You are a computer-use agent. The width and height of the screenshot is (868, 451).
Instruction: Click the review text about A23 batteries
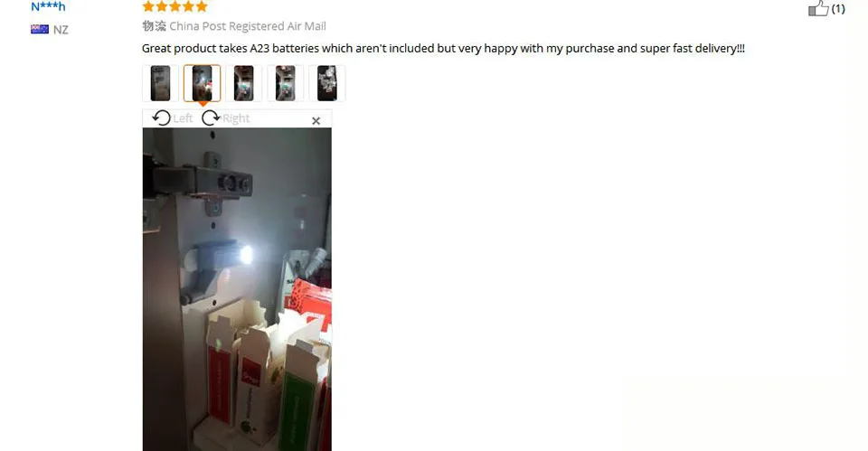443,48
